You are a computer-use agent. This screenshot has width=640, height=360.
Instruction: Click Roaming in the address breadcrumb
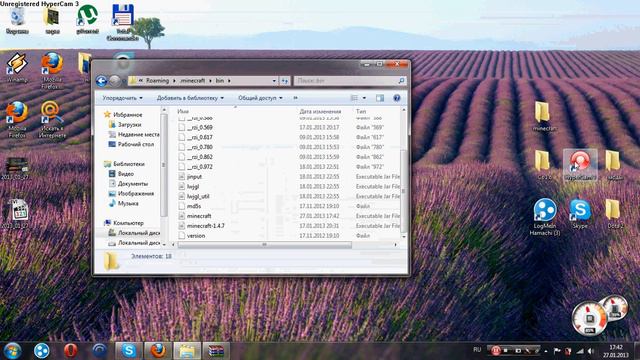[x=157, y=81]
